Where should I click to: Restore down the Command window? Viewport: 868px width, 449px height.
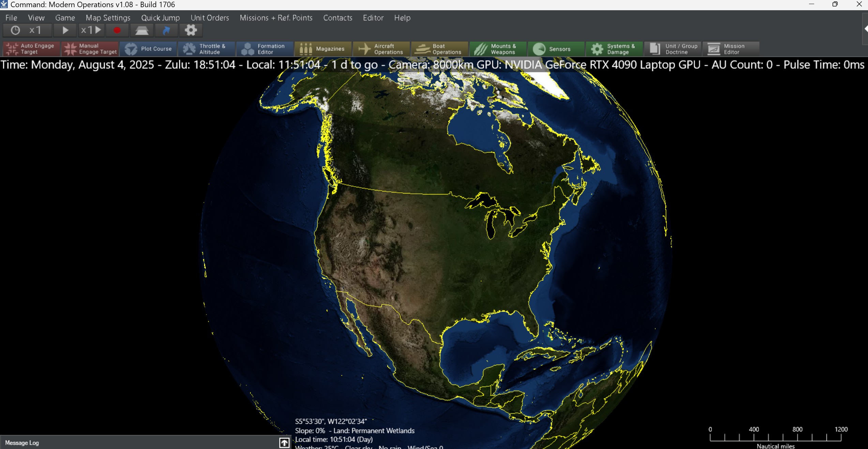[x=835, y=4]
